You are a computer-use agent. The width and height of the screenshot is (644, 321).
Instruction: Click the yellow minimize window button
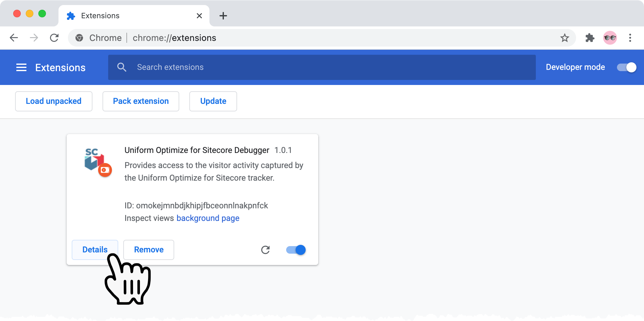(30, 14)
